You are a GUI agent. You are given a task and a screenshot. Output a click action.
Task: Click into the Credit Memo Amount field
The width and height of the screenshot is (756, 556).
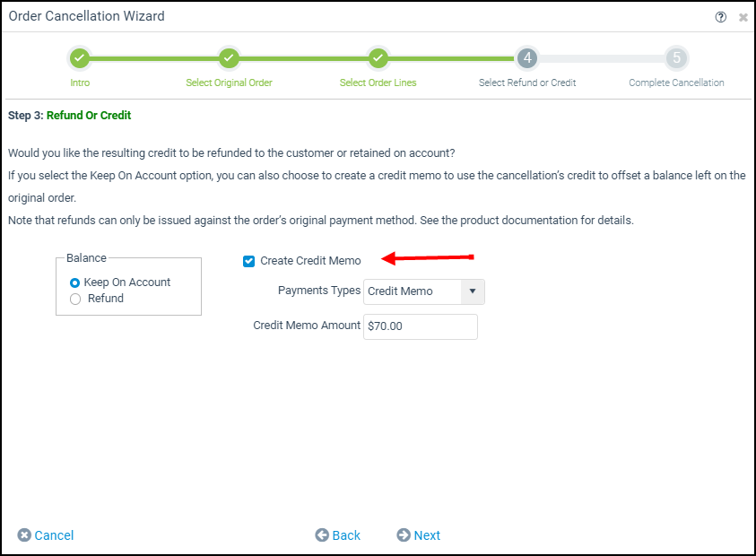click(x=421, y=326)
